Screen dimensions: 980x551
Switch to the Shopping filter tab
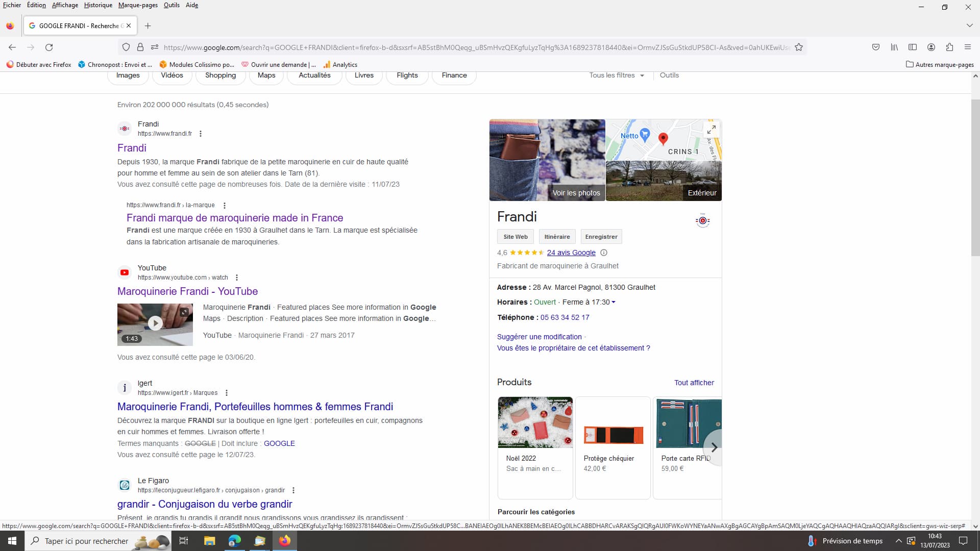(x=220, y=76)
